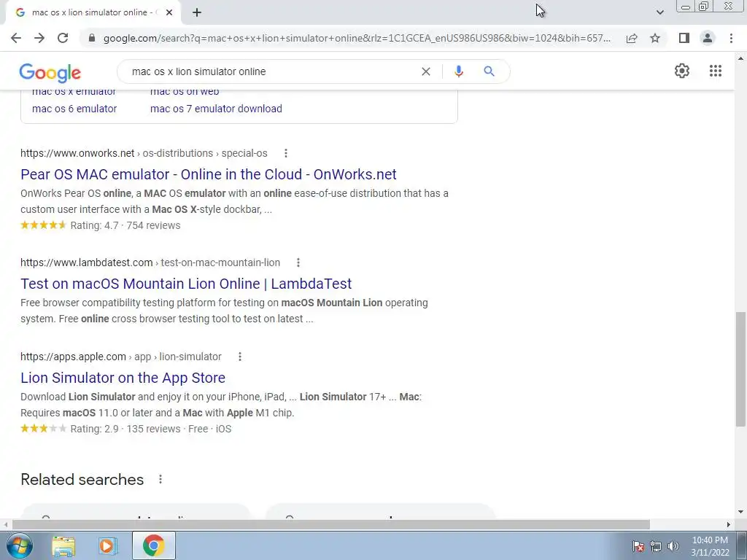Launch Windows Media Player from the taskbar

pyautogui.click(x=108, y=545)
